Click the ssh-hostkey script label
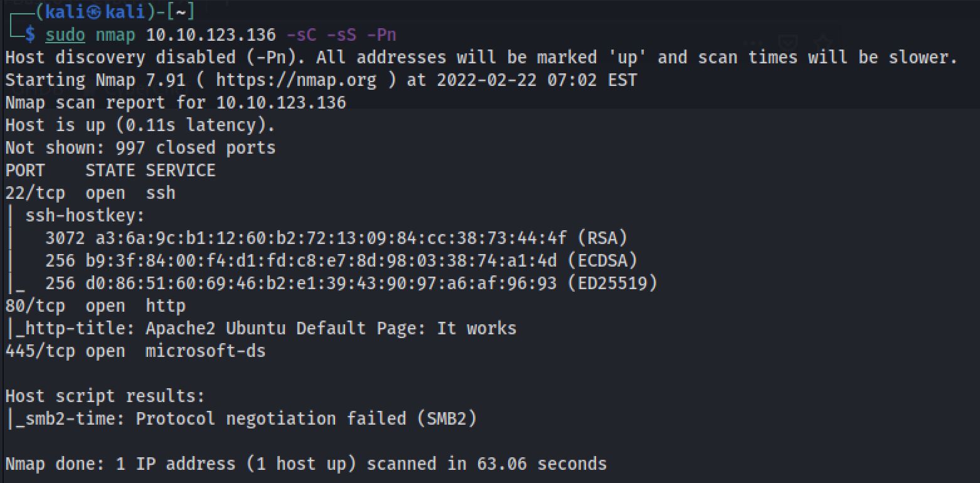 tap(85, 216)
